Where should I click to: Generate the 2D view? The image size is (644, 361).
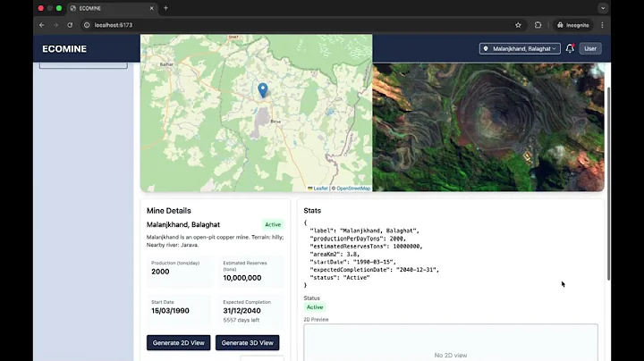pyautogui.click(x=178, y=342)
